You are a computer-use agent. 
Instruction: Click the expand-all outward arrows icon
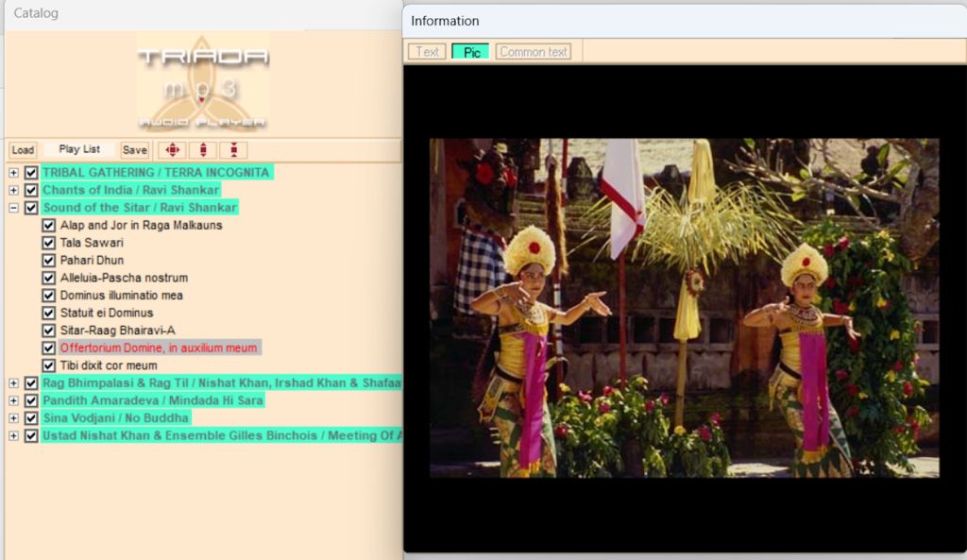pos(203,150)
